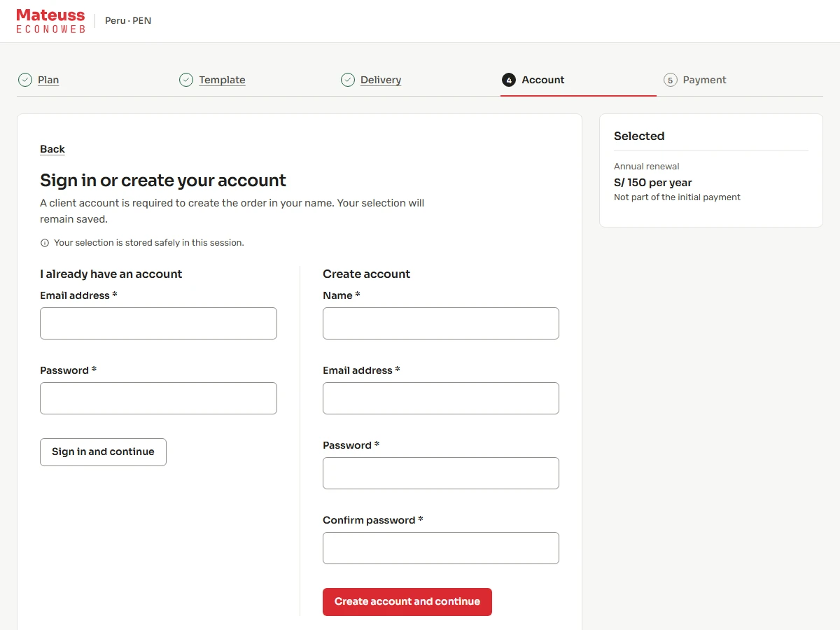This screenshot has width=840, height=630.
Task: Click 'Not part of the initial payment' note
Action: tap(677, 197)
